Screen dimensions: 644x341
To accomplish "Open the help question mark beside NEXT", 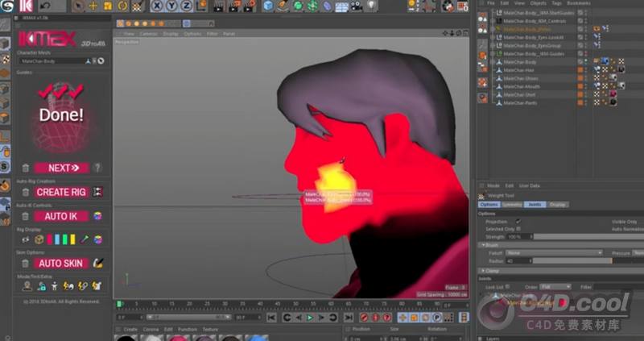I will click(x=97, y=168).
